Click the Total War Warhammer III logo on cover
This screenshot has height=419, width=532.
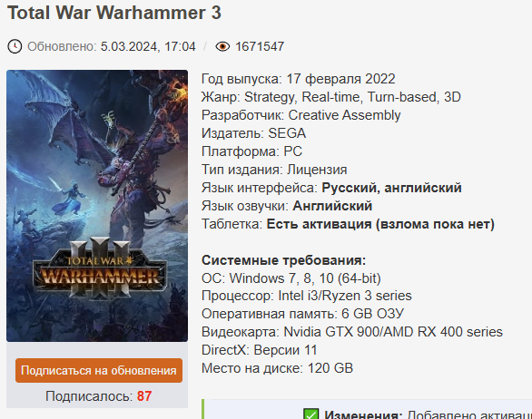click(x=100, y=269)
